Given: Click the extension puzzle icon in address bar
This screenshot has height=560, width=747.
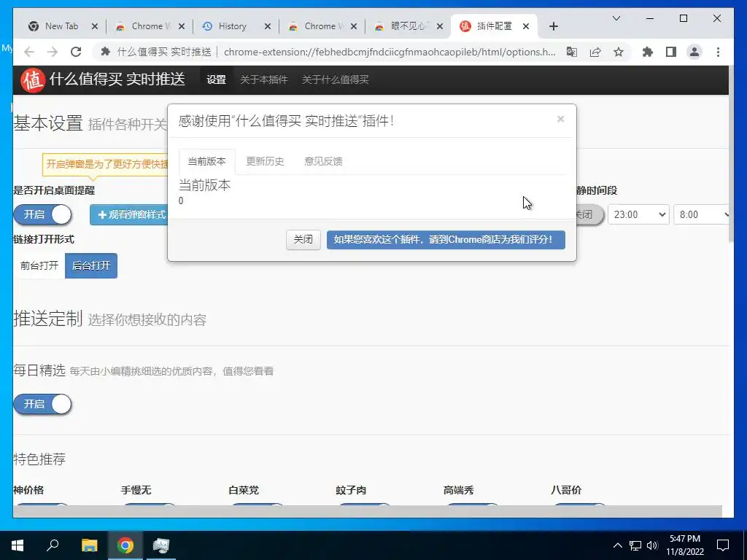Looking at the screenshot, I should point(106,52).
